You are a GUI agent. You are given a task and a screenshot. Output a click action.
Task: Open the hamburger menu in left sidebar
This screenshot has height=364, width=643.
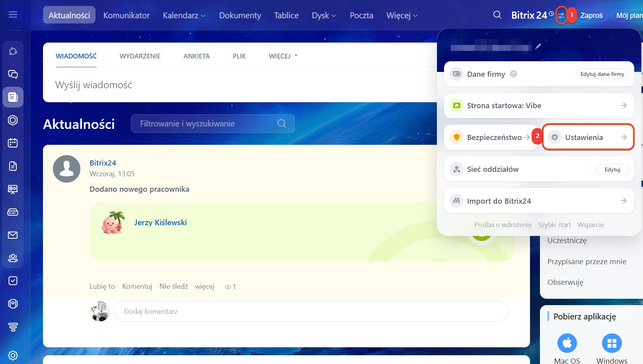point(13,15)
